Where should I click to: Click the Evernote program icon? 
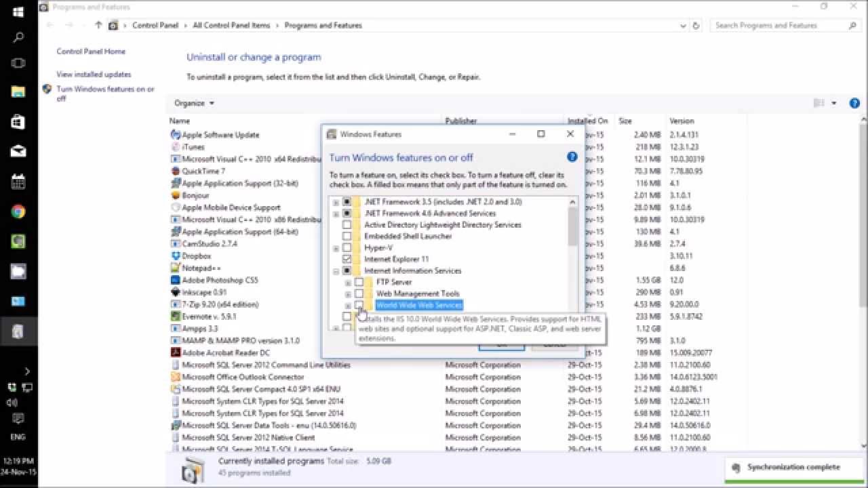tap(176, 317)
